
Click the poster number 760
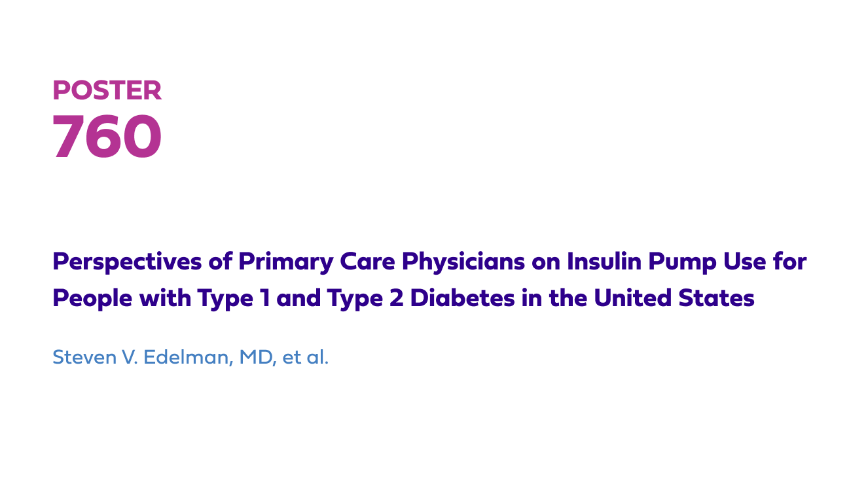pyautogui.click(x=107, y=137)
